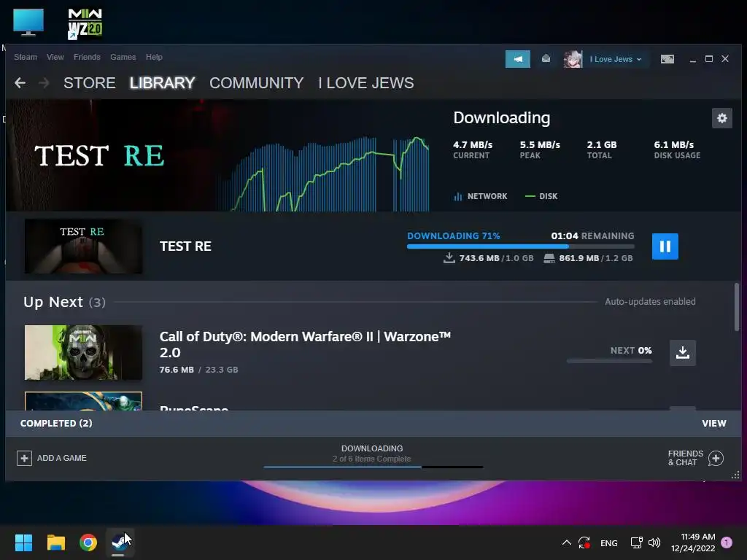Click the window resize grip icon

(735, 475)
